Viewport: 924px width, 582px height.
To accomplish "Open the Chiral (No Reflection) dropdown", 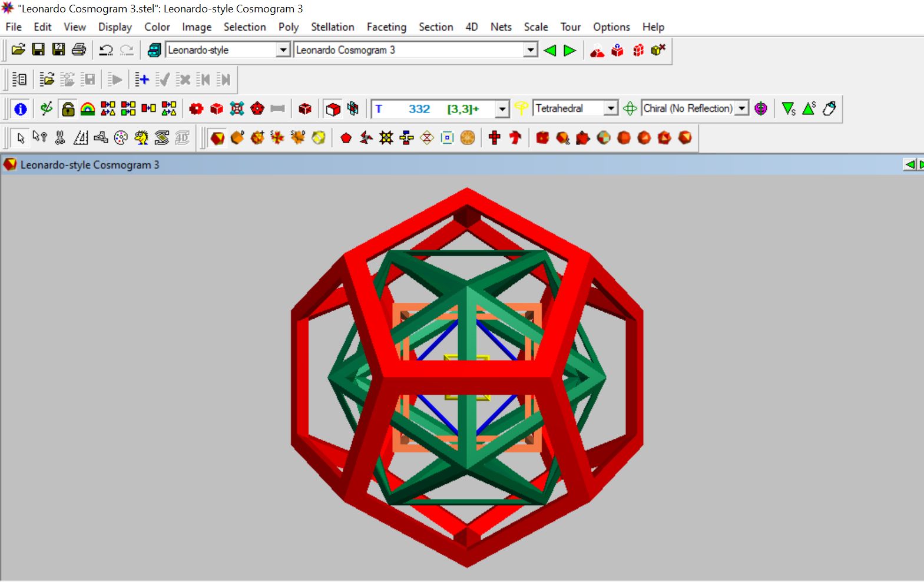I will pyautogui.click(x=742, y=108).
